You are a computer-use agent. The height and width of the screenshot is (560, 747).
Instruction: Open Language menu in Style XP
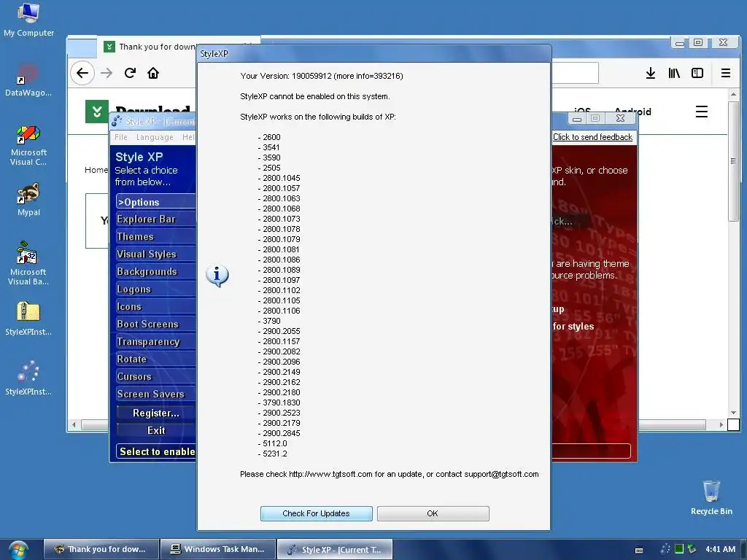(155, 137)
